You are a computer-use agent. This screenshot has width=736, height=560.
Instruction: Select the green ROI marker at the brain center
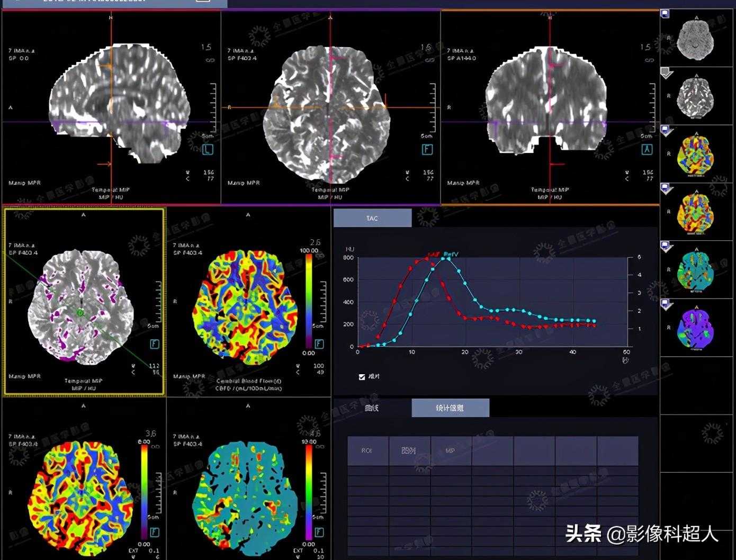tap(80, 313)
